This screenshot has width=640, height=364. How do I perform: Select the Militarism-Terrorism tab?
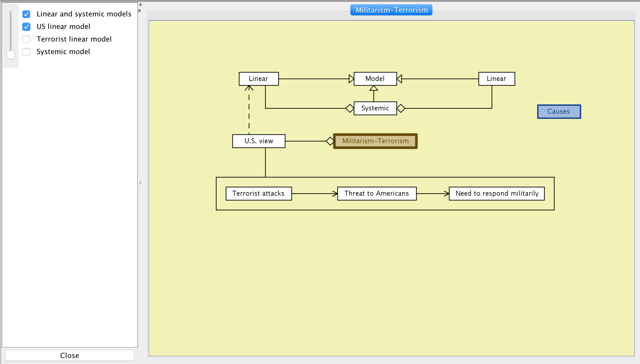(x=391, y=10)
